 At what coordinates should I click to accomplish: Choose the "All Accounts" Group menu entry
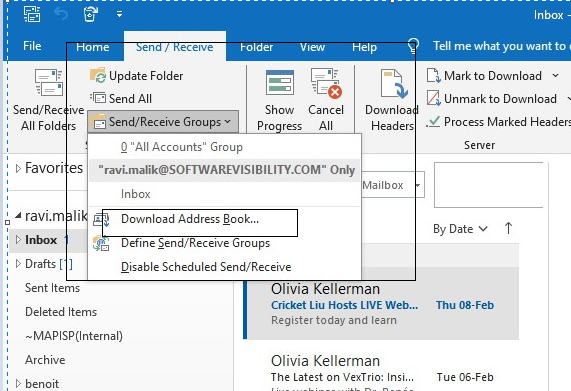click(x=225, y=147)
